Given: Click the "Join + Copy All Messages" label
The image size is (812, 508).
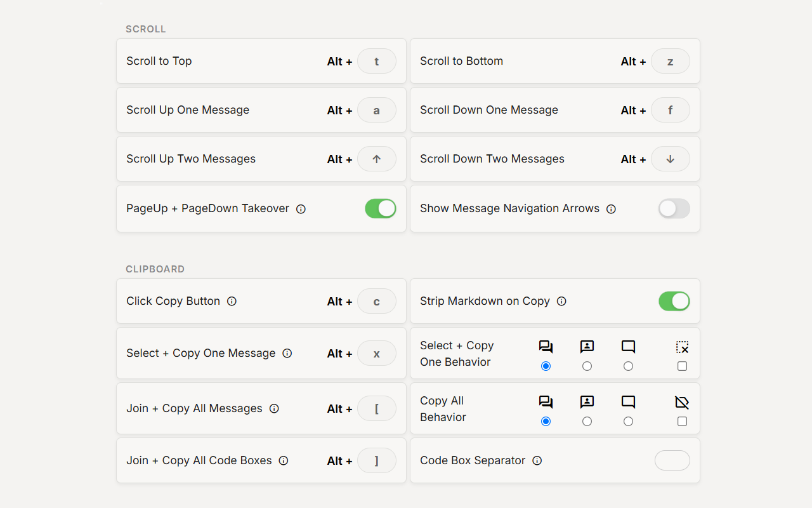Looking at the screenshot, I should pos(194,408).
